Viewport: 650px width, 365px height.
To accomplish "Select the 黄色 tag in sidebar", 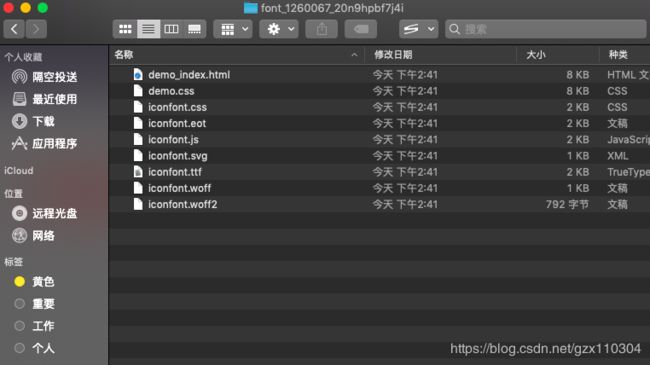I will [34, 282].
